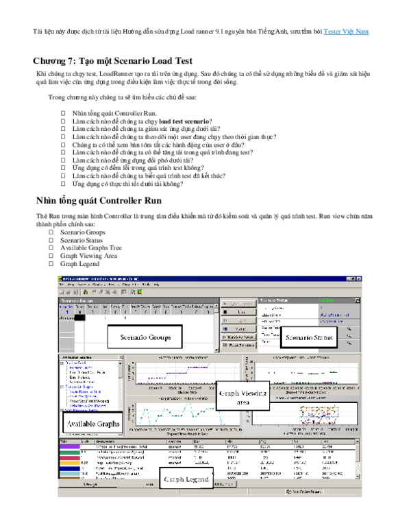Image resolution: width=411 pixels, height=532 pixels.
Task: Switch to the Design tab at bottom
Action: click(x=90, y=485)
